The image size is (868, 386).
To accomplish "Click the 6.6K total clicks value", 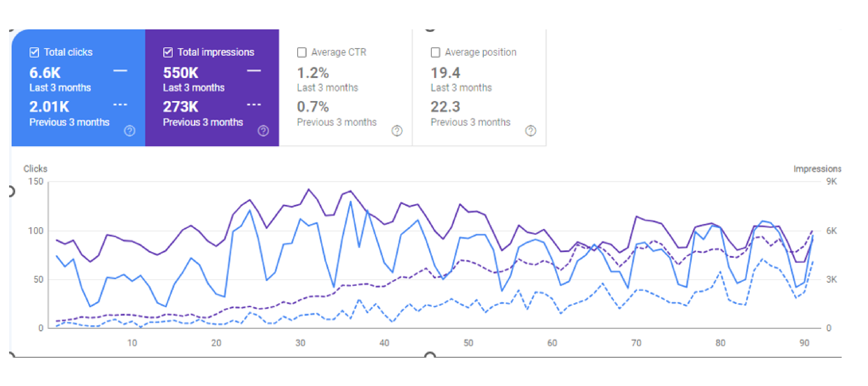I will (x=45, y=73).
